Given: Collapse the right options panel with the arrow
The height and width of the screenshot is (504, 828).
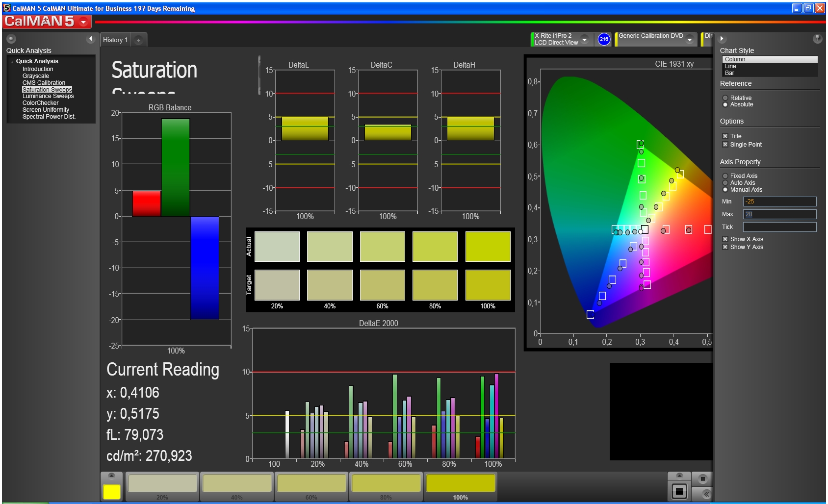Looking at the screenshot, I should [x=722, y=39].
